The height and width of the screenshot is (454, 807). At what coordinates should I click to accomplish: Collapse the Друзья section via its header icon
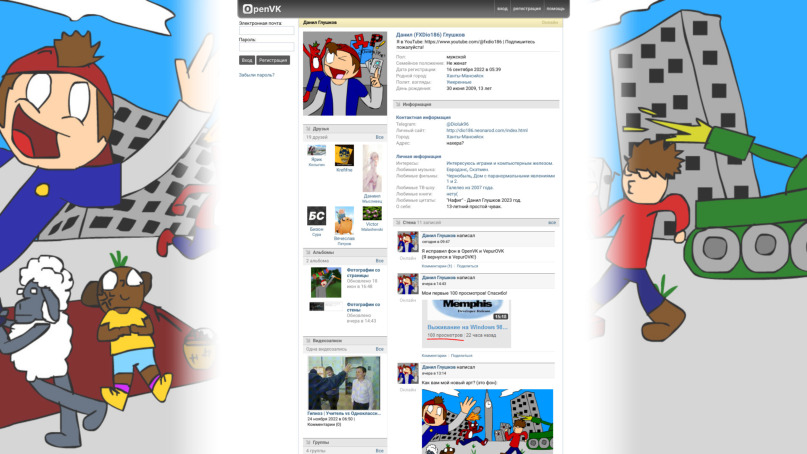(308, 129)
